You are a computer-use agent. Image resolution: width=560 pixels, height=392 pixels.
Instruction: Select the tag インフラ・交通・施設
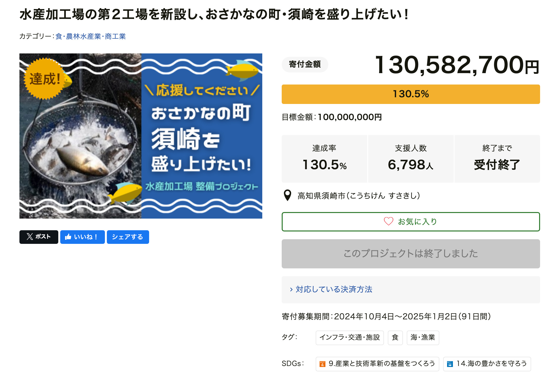point(350,338)
